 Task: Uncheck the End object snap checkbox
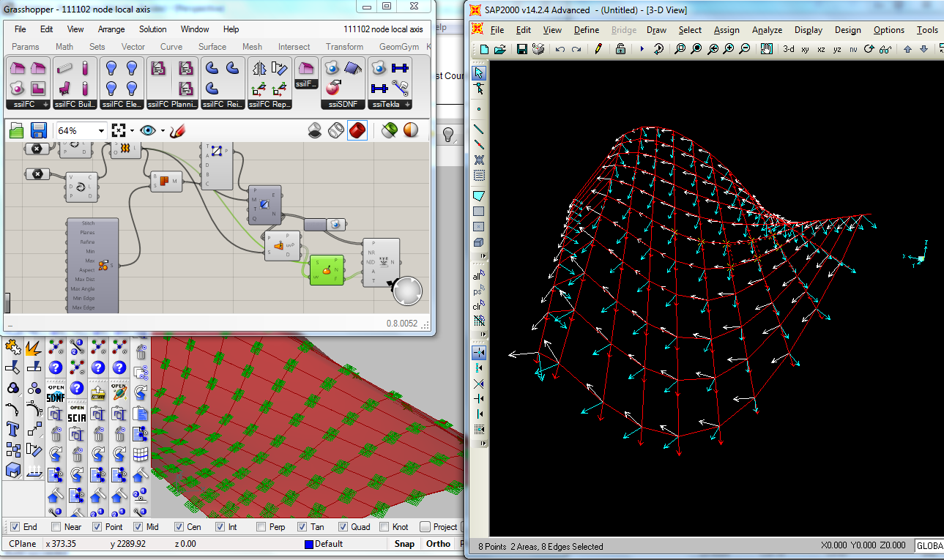[x=15, y=527]
